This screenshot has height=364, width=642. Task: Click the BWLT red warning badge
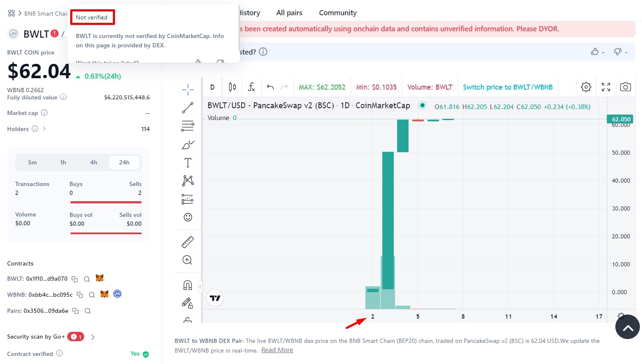pos(55,33)
